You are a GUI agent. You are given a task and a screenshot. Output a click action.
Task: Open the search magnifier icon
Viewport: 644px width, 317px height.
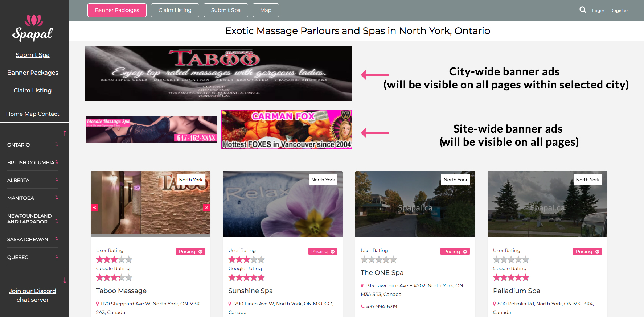point(583,10)
